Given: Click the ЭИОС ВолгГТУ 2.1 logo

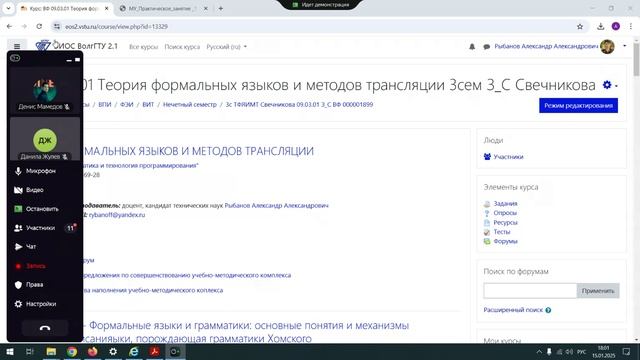Looking at the screenshot, I should coord(76,46).
